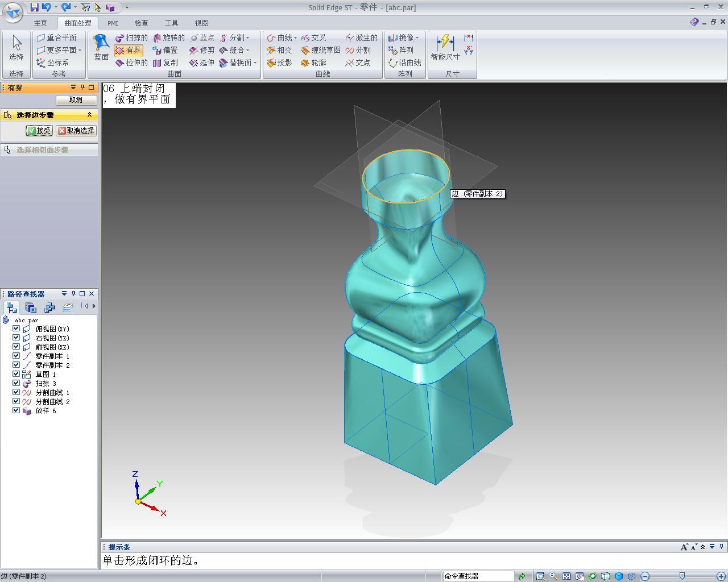The image size is (728, 582).
Task: Activate the 修剪 trim surface tool
Action: click(x=202, y=50)
